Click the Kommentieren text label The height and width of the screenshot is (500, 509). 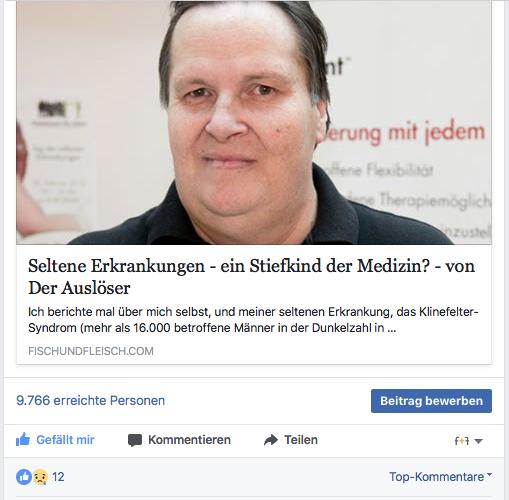(x=189, y=440)
